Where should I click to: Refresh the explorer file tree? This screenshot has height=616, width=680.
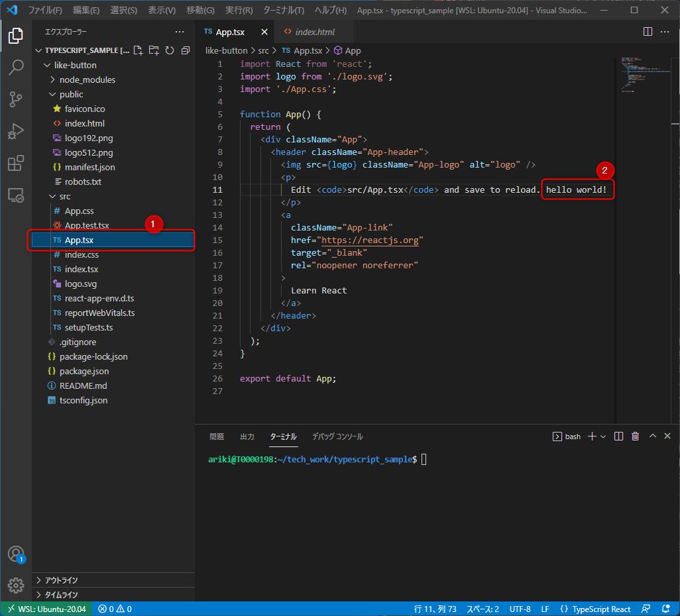(x=169, y=50)
